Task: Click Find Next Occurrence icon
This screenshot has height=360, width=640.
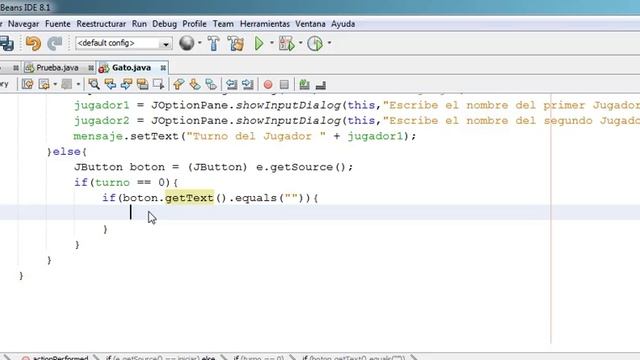Action: click(127, 84)
